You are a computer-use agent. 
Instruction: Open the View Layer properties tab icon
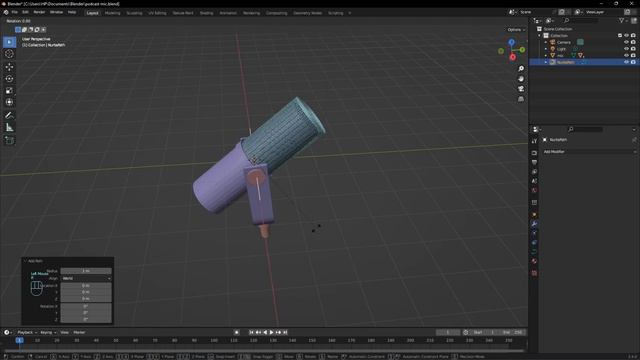pyautogui.click(x=534, y=172)
